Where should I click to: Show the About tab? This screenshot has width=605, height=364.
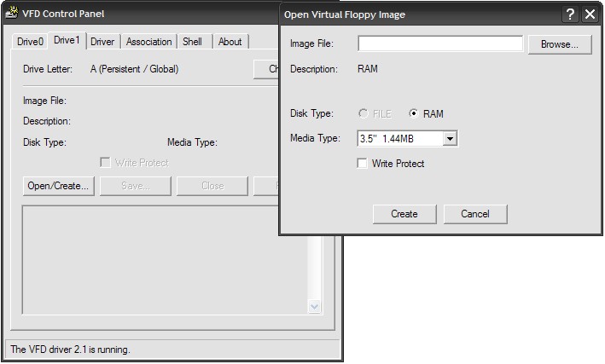click(230, 42)
